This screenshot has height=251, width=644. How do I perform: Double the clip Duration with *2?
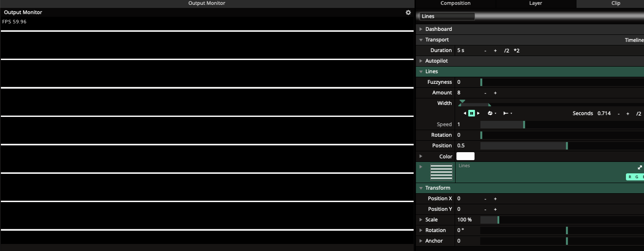click(516, 51)
